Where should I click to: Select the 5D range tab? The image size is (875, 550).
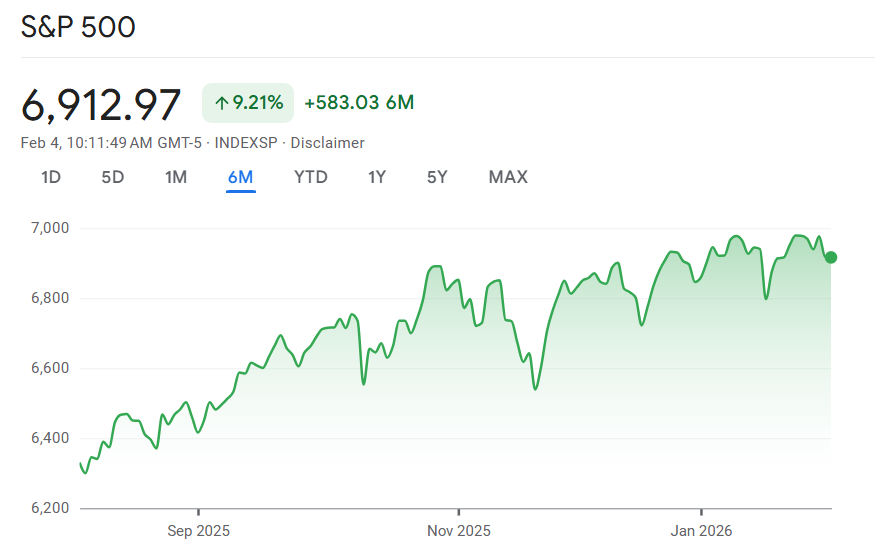113,177
